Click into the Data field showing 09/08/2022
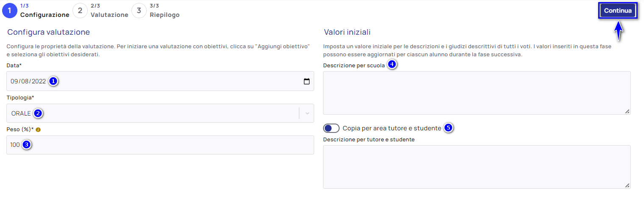 (x=160, y=81)
